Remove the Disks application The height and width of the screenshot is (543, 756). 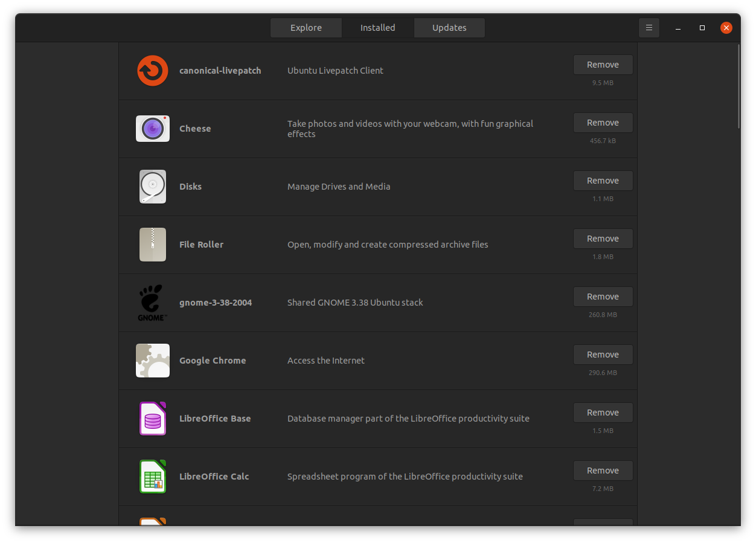click(x=603, y=181)
